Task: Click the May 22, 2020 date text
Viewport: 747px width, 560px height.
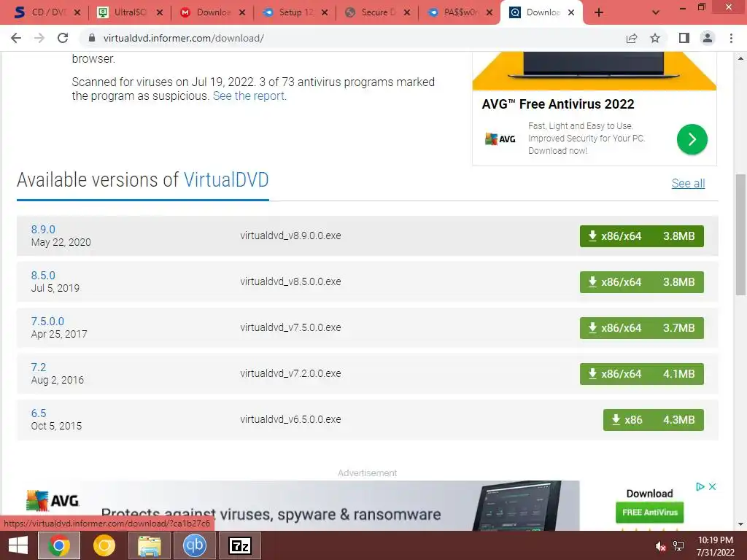Action: 61,242
